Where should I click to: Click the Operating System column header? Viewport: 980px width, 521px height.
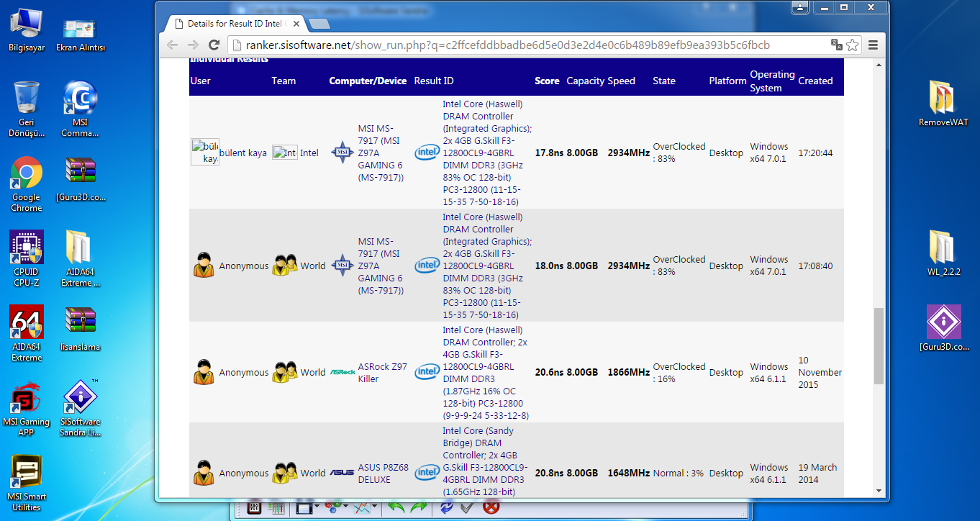pyautogui.click(x=772, y=81)
